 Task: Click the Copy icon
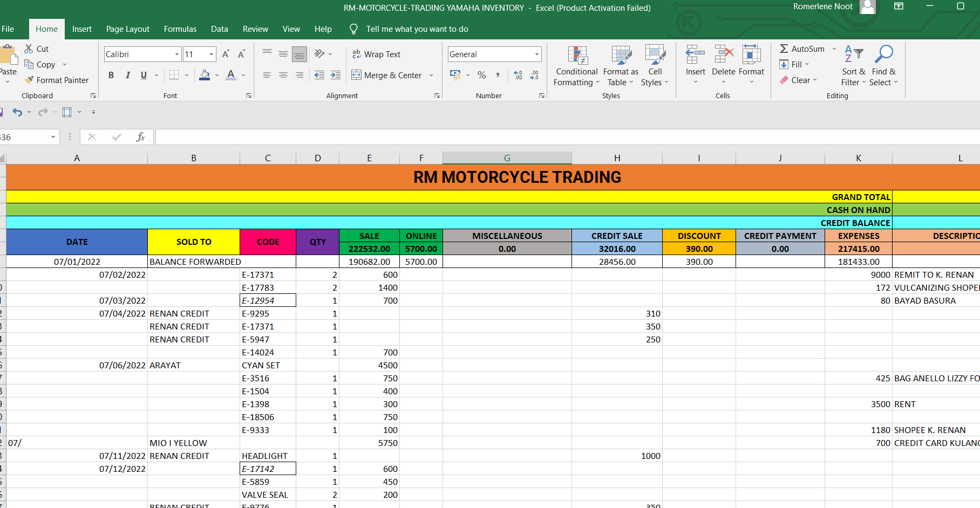[x=29, y=64]
